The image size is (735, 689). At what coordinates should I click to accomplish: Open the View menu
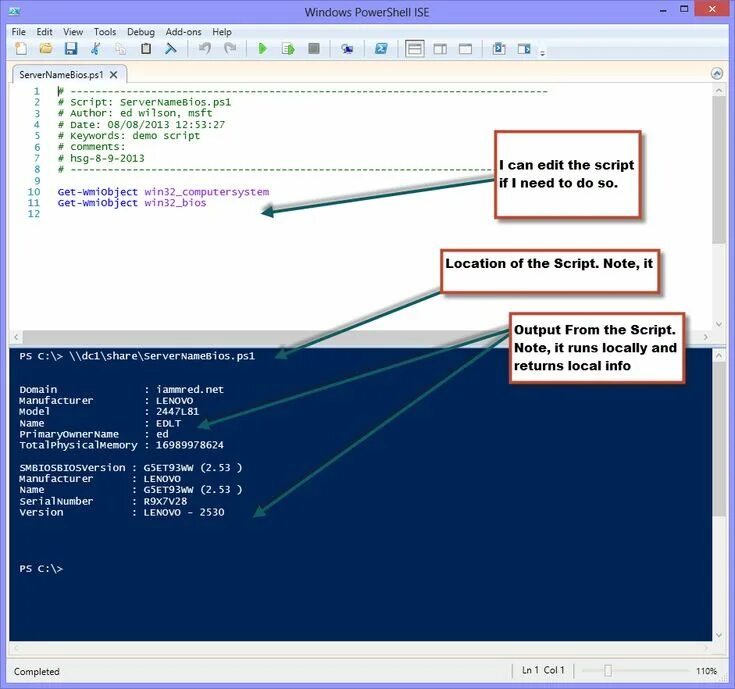pos(73,32)
